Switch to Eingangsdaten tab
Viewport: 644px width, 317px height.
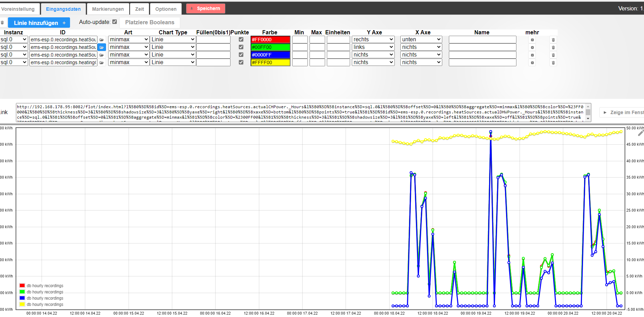click(x=63, y=9)
